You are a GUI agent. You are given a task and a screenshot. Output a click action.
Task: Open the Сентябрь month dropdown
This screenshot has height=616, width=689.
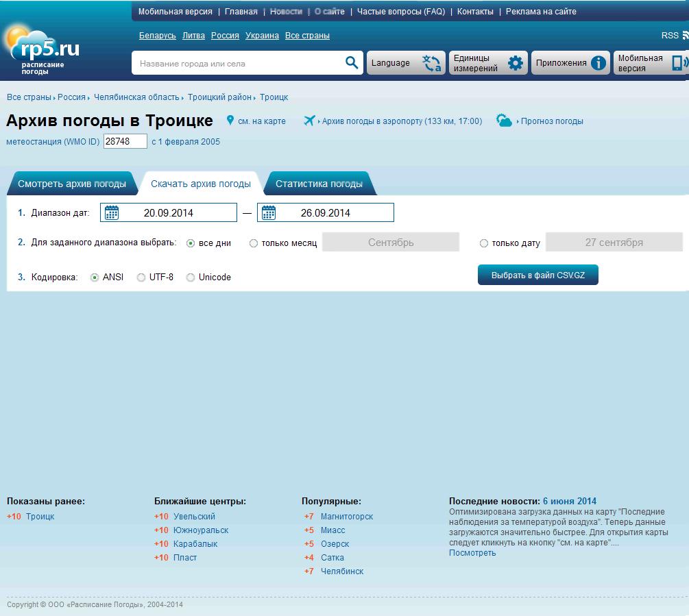(391, 243)
